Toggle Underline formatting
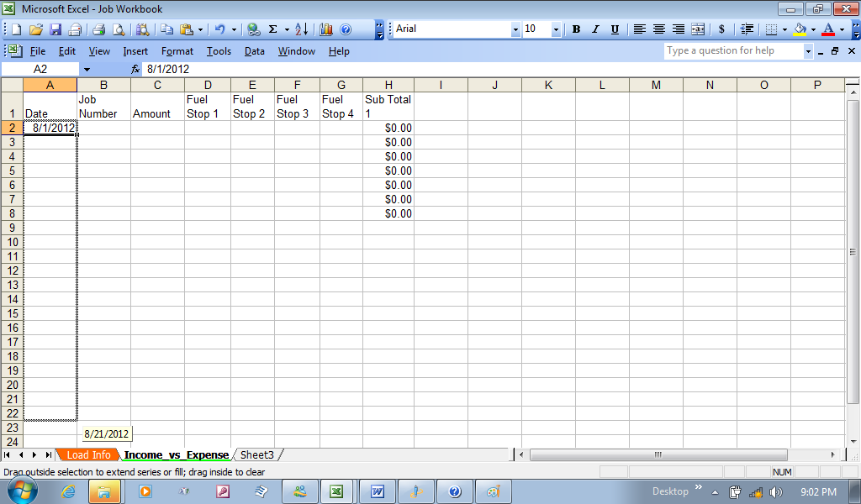The width and height of the screenshot is (861, 504). pyautogui.click(x=615, y=29)
